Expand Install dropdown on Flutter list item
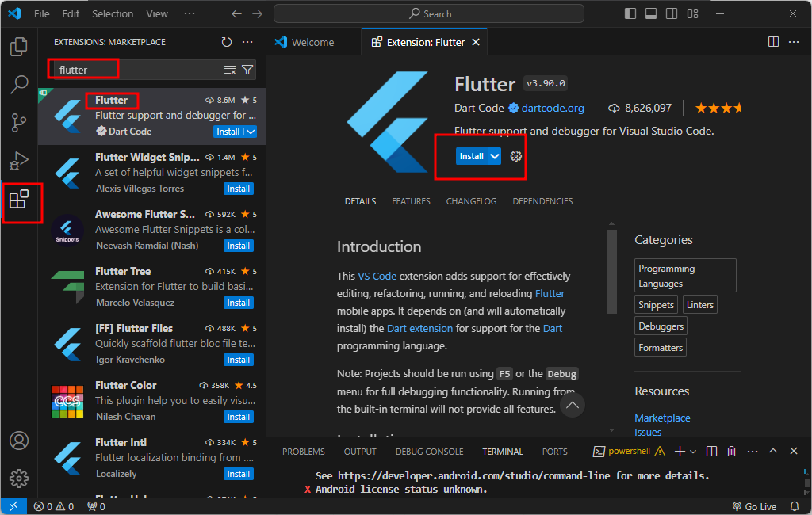Screen dimensions: 812x515 point(251,132)
